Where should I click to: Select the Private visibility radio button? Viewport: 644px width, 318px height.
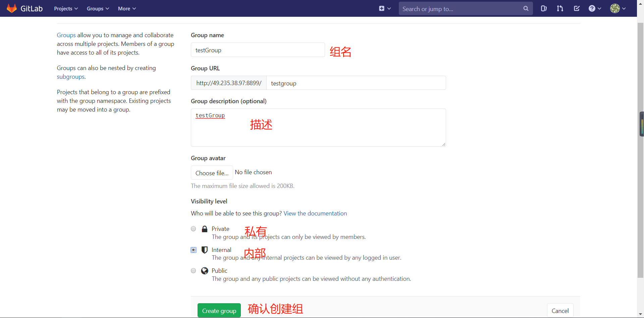pos(193,229)
